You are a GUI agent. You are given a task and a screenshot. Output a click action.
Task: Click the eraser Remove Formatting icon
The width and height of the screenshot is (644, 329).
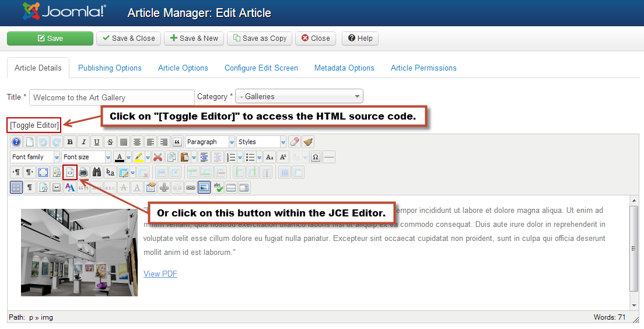point(295,142)
